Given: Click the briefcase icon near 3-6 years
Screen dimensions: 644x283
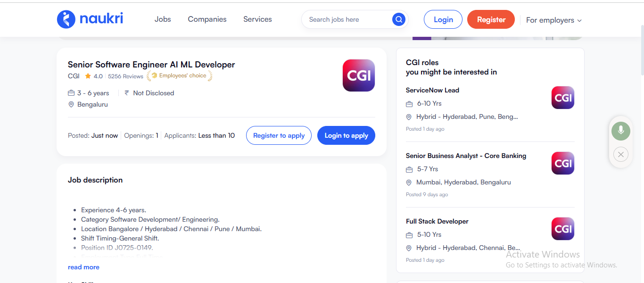Looking at the screenshot, I should [71, 93].
